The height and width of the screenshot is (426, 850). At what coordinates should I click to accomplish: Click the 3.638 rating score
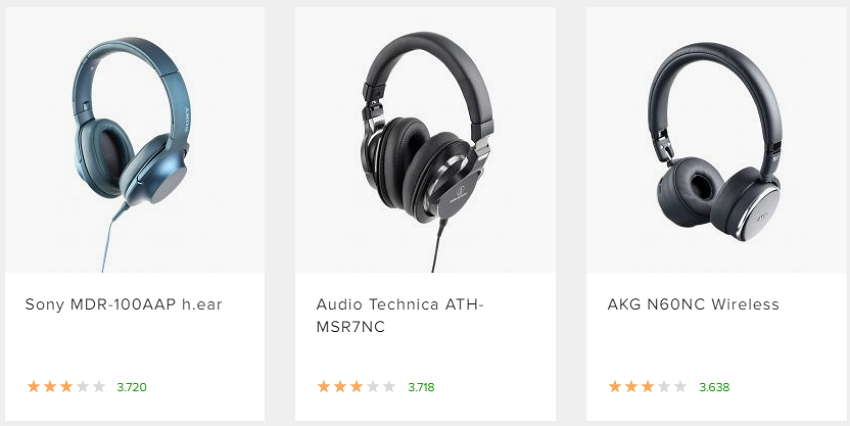pos(714,387)
